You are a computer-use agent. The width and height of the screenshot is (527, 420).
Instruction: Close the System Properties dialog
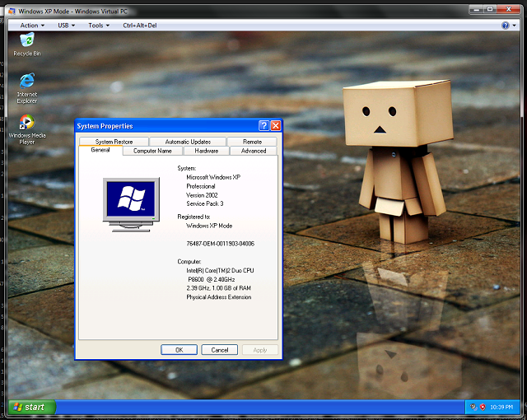[x=276, y=126]
